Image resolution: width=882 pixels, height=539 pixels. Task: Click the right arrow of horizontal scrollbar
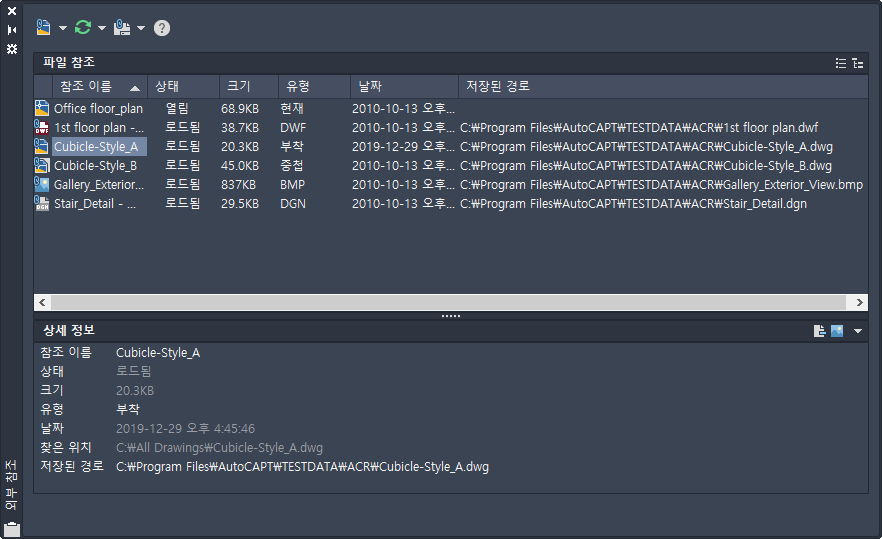click(860, 303)
